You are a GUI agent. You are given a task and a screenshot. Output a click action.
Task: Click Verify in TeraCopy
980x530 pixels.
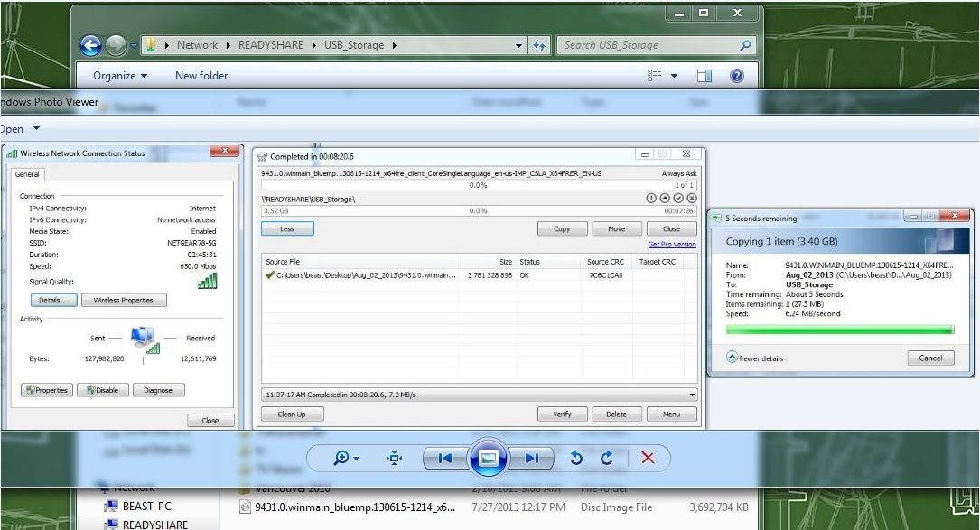562,414
